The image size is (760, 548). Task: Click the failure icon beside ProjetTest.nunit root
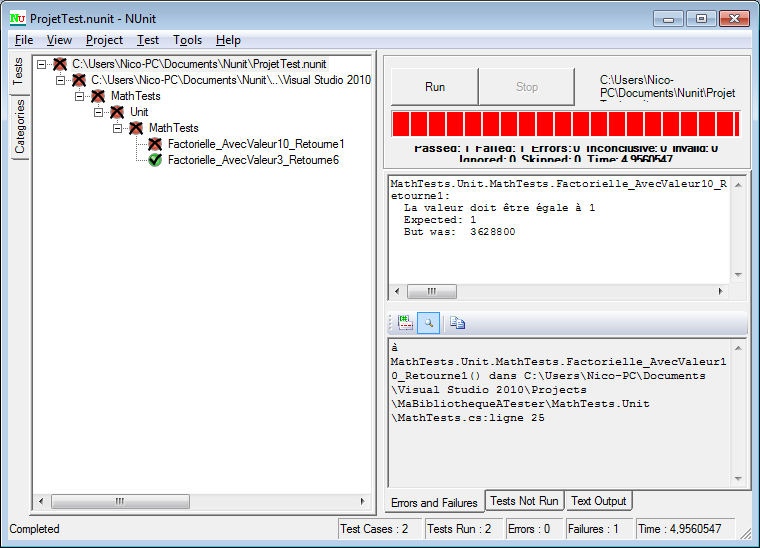59,64
